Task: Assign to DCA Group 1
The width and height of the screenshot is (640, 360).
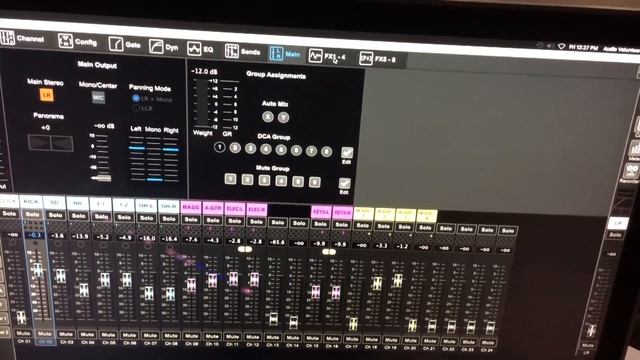Action: click(x=220, y=147)
